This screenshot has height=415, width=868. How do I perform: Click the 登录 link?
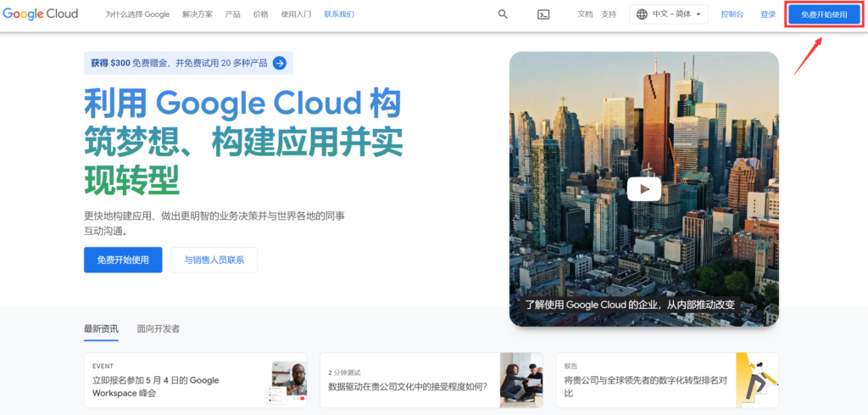(768, 14)
